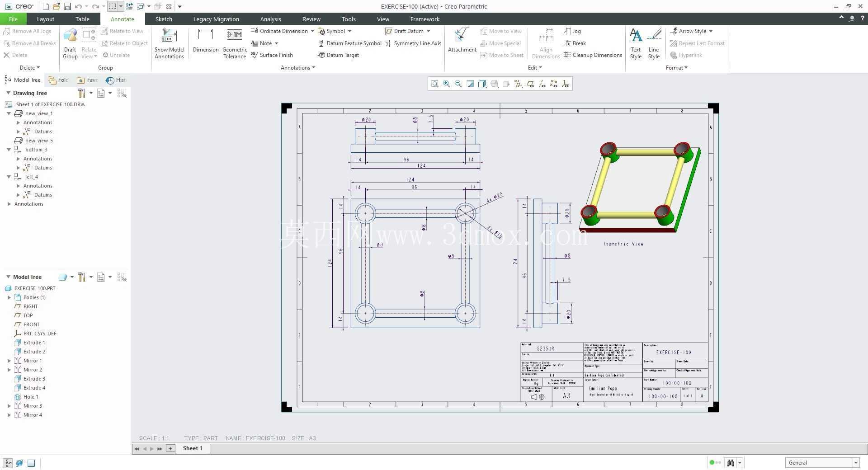Collapse the new_view_1 tree node
This screenshot has height=470, width=868.
point(9,113)
